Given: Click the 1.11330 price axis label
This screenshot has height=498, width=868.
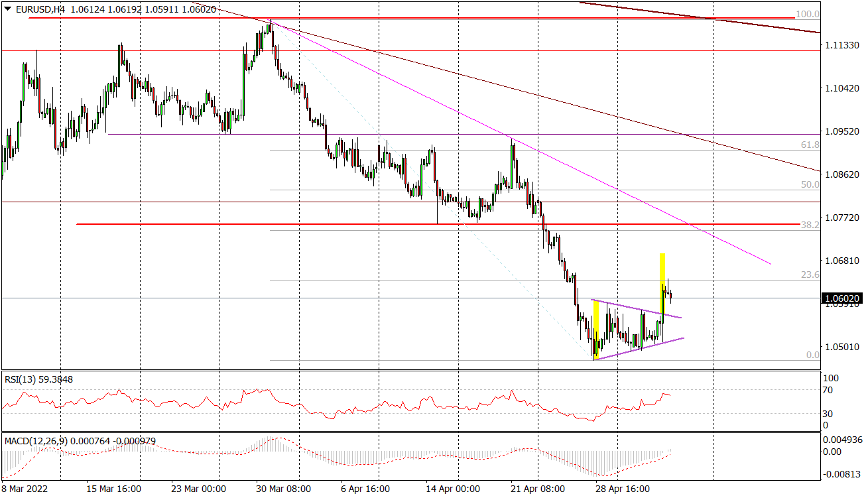Looking at the screenshot, I should pyautogui.click(x=841, y=45).
